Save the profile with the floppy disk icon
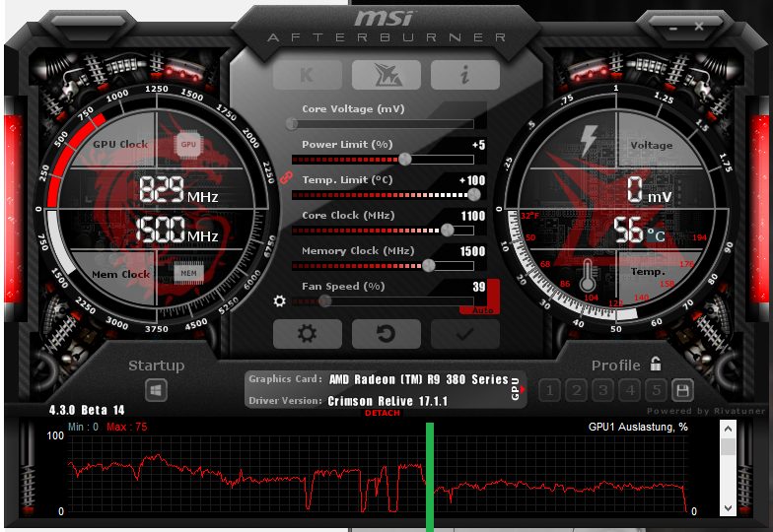 (682, 390)
